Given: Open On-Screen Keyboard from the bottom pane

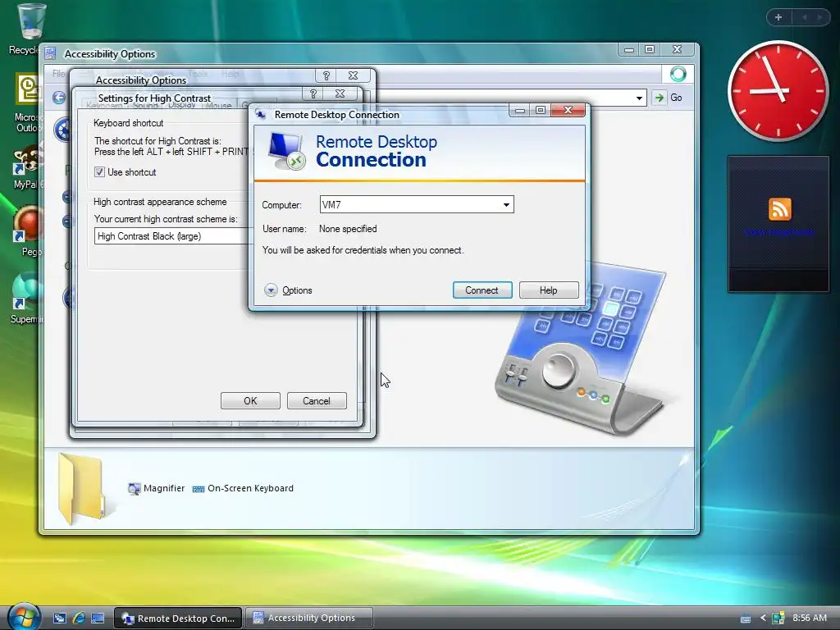Looking at the screenshot, I should (243, 488).
